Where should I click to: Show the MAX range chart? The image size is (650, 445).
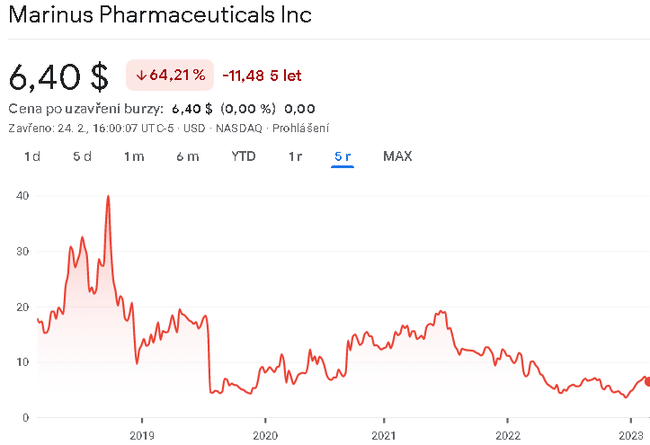tap(397, 156)
